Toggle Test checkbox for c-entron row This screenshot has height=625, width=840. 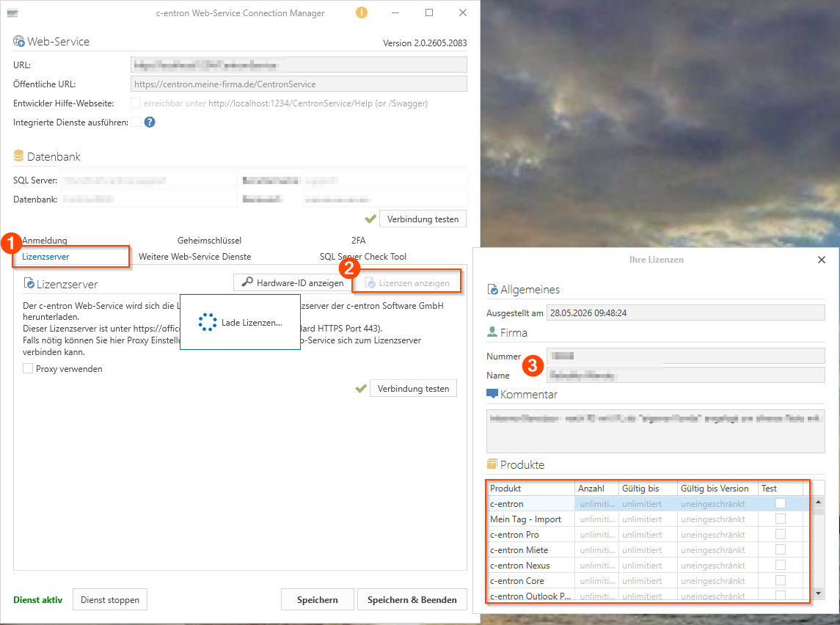click(781, 503)
